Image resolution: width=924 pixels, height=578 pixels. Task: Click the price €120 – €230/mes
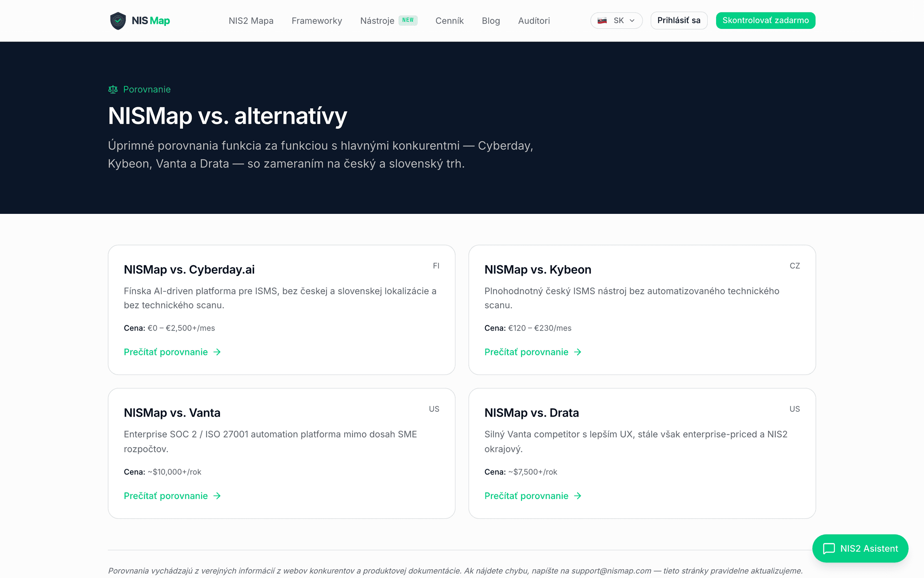point(540,328)
